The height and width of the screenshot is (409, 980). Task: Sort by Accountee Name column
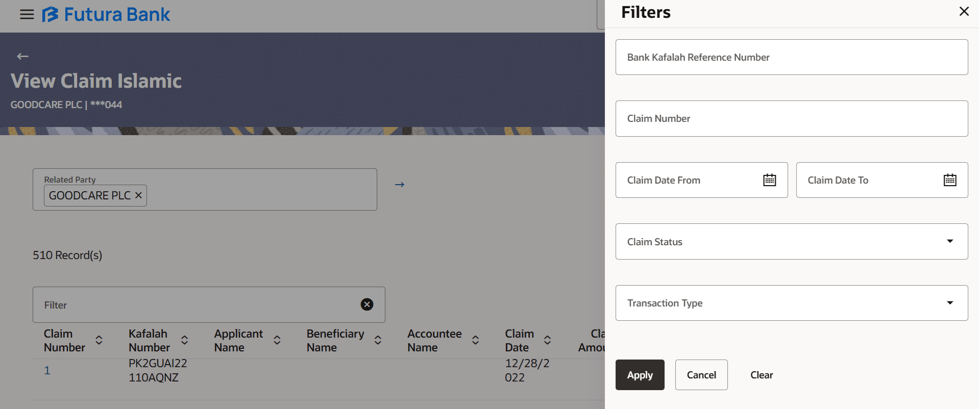point(475,340)
